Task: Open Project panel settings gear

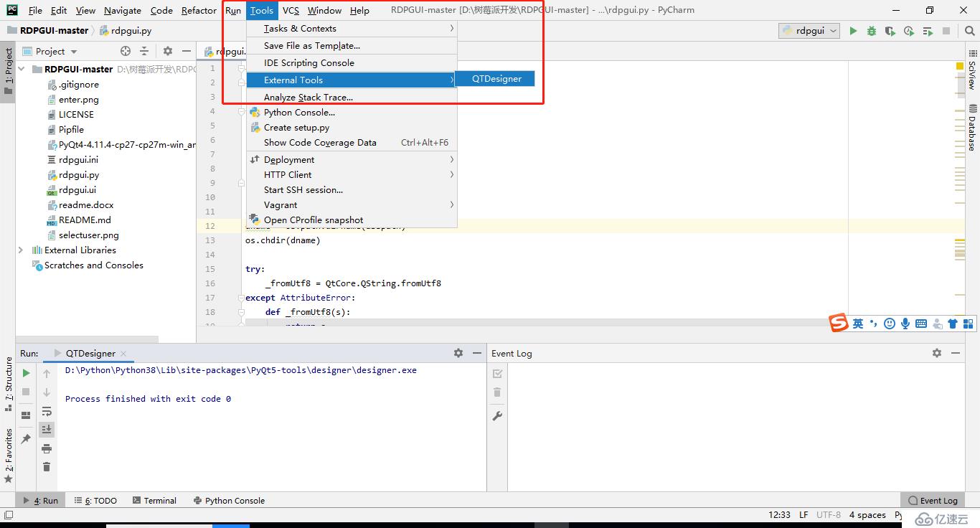Action: point(168,51)
